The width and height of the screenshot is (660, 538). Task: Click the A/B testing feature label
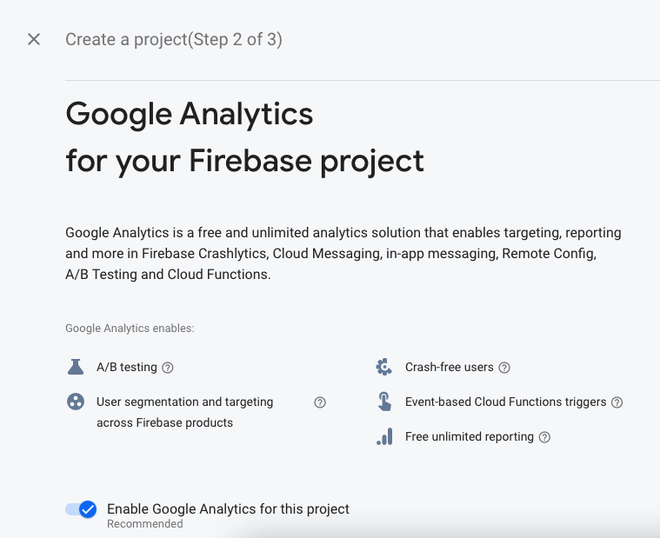tap(126, 367)
